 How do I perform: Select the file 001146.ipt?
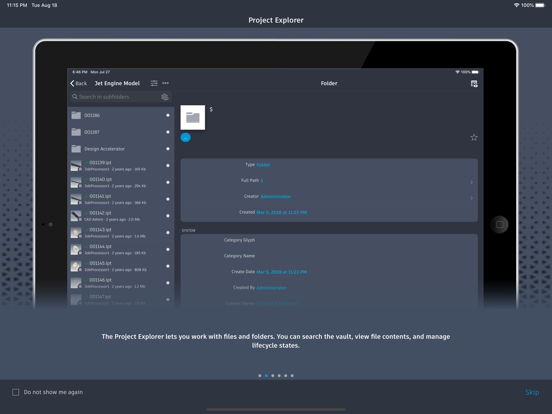tap(120, 283)
